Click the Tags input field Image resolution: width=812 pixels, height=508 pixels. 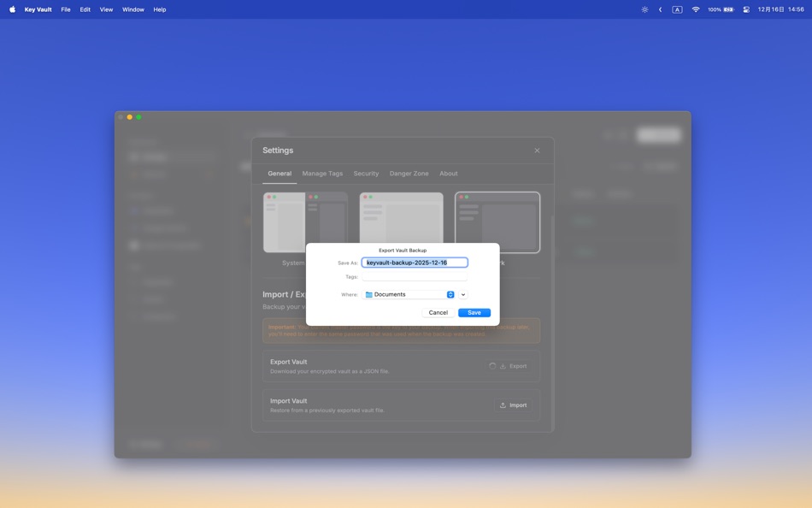pyautogui.click(x=415, y=277)
